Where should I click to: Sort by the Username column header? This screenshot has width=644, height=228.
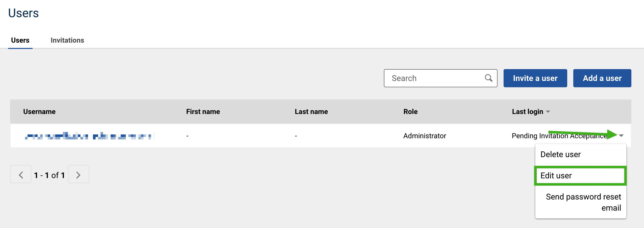tap(39, 112)
